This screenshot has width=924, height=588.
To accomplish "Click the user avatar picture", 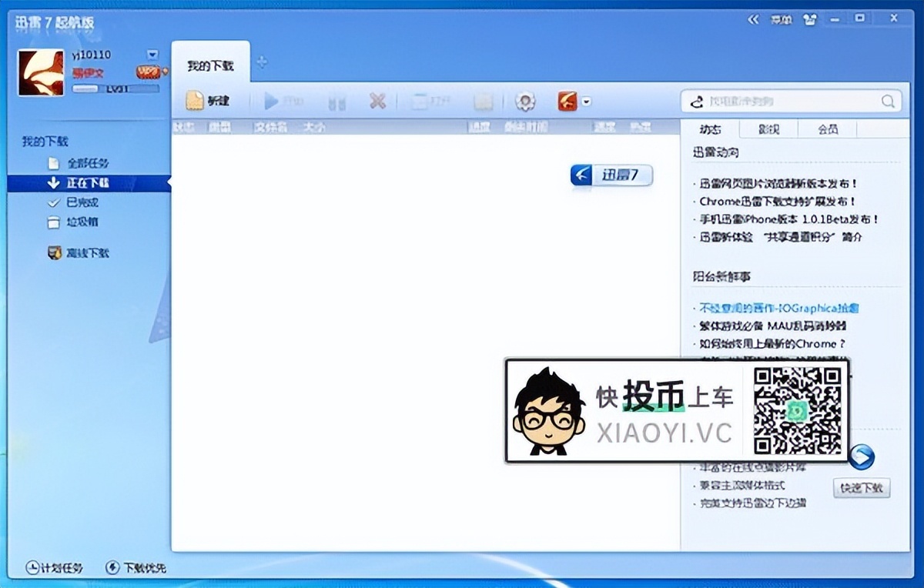I will pyautogui.click(x=41, y=73).
